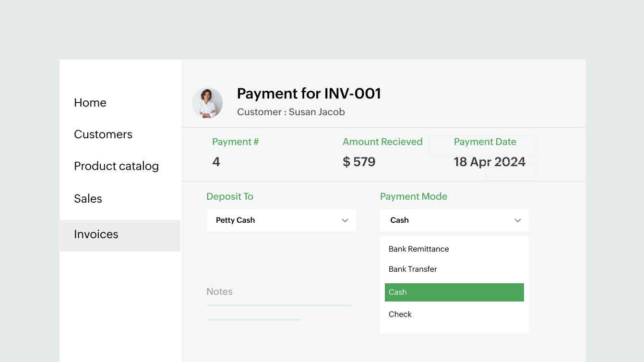
Task: Select Bank Remittance as payment mode
Action: tap(418, 249)
